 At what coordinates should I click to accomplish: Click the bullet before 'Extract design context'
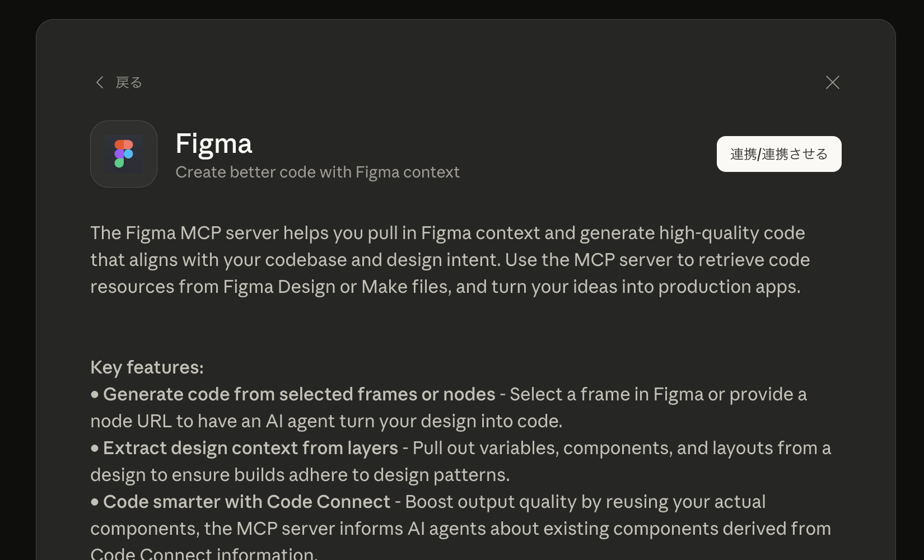[95, 449]
